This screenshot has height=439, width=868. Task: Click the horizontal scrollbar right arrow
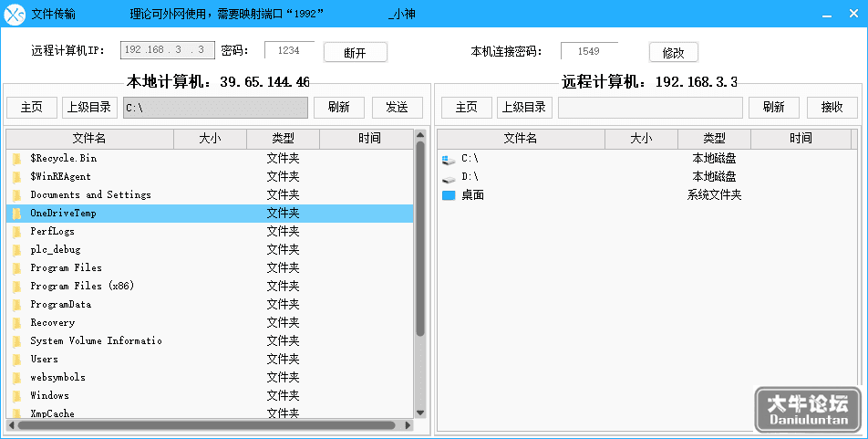(408, 425)
